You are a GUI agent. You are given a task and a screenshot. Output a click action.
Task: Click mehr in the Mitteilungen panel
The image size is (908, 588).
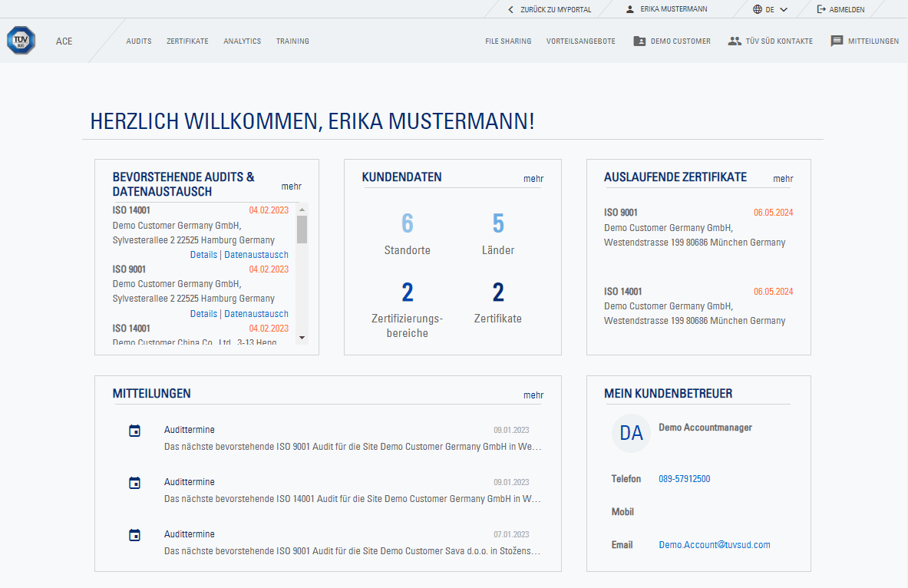pyautogui.click(x=533, y=395)
